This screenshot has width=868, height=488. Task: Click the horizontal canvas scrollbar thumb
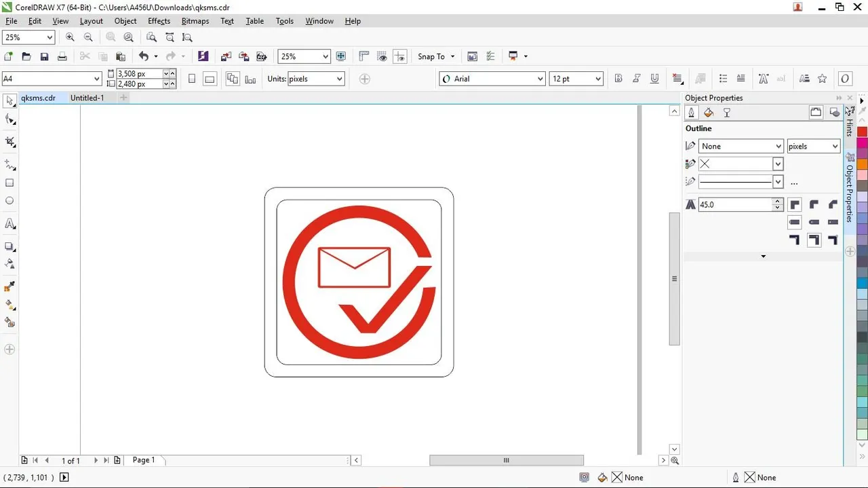point(506,460)
